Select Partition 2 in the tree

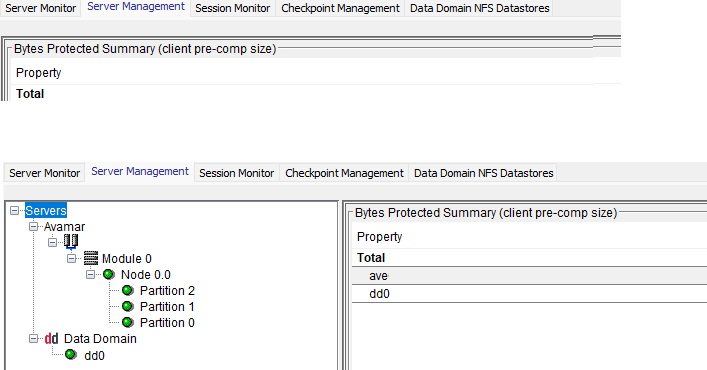[x=167, y=291]
